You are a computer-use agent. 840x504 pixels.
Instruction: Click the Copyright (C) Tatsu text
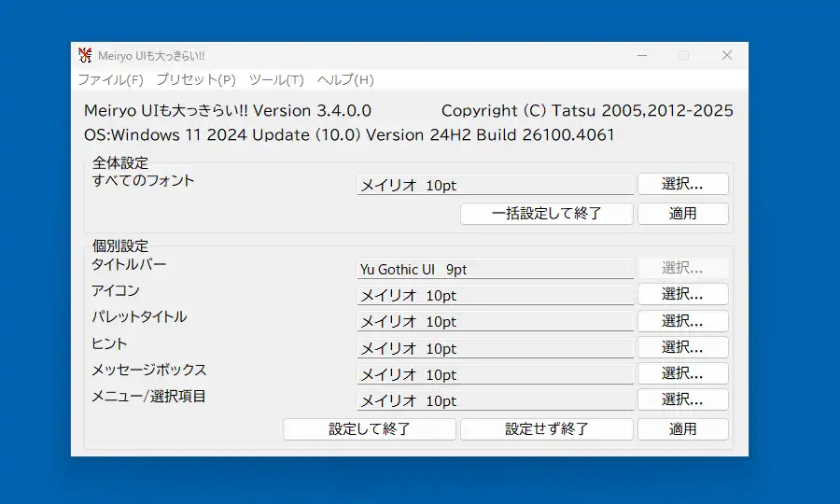pos(587,110)
